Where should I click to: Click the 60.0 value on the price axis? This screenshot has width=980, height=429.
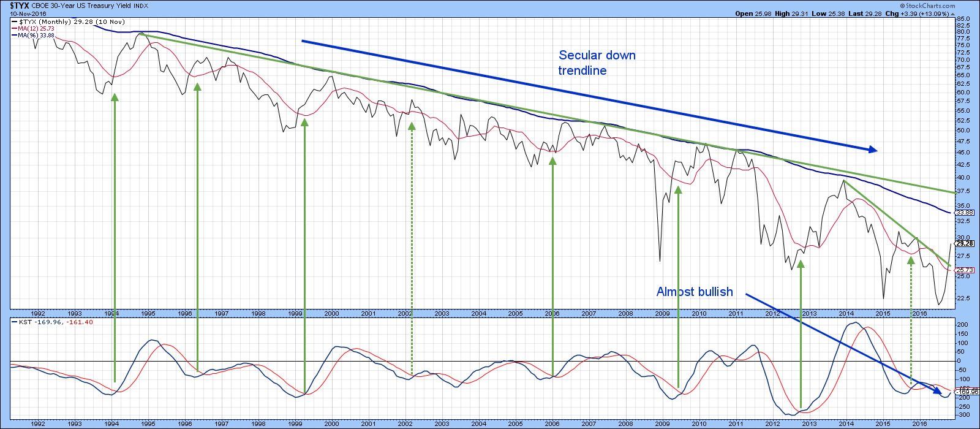point(963,93)
